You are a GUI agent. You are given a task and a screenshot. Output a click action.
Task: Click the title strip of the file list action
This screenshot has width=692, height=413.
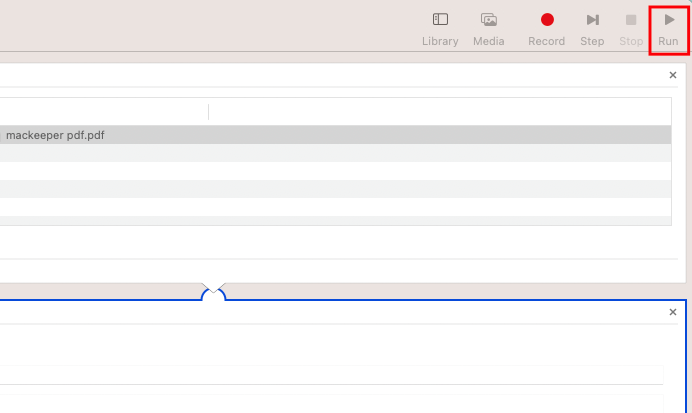(333, 75)
